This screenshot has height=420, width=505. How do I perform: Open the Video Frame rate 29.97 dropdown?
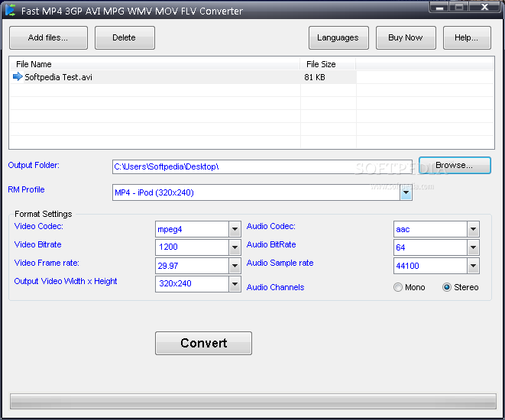(235, 266)
